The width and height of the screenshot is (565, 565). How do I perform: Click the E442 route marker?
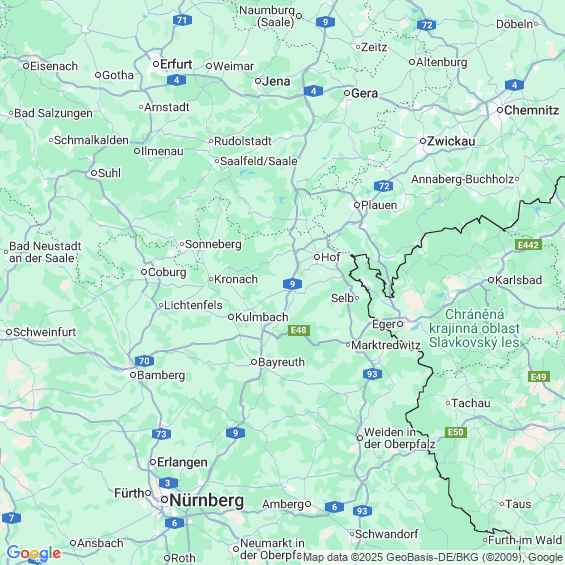529,245
